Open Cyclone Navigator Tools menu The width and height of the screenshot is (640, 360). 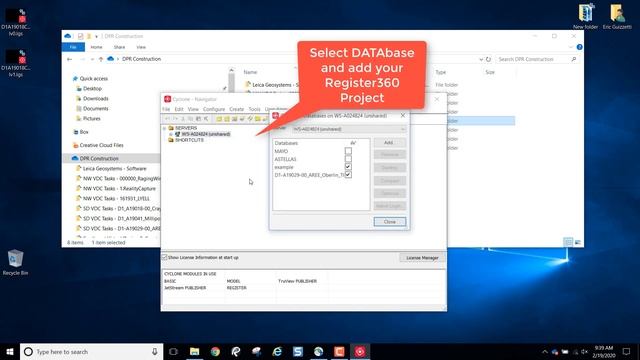254,109
